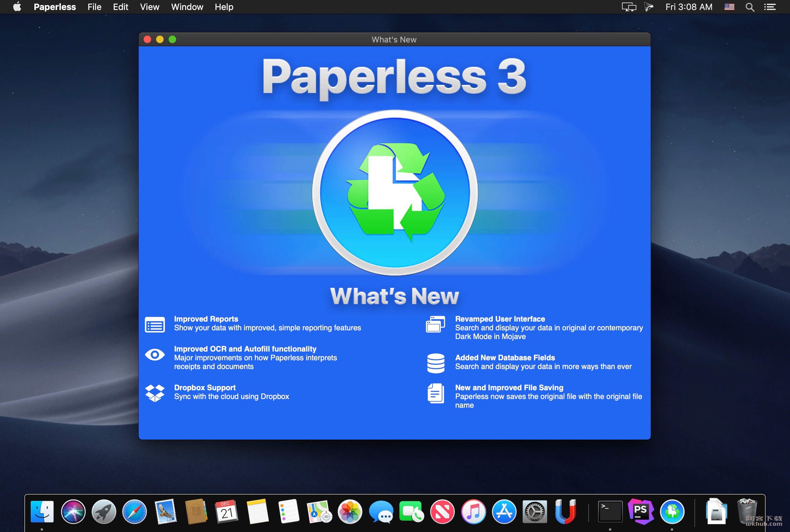Open the Apple menu
Screen dimensions: 790x532
(x=17, y=7)
